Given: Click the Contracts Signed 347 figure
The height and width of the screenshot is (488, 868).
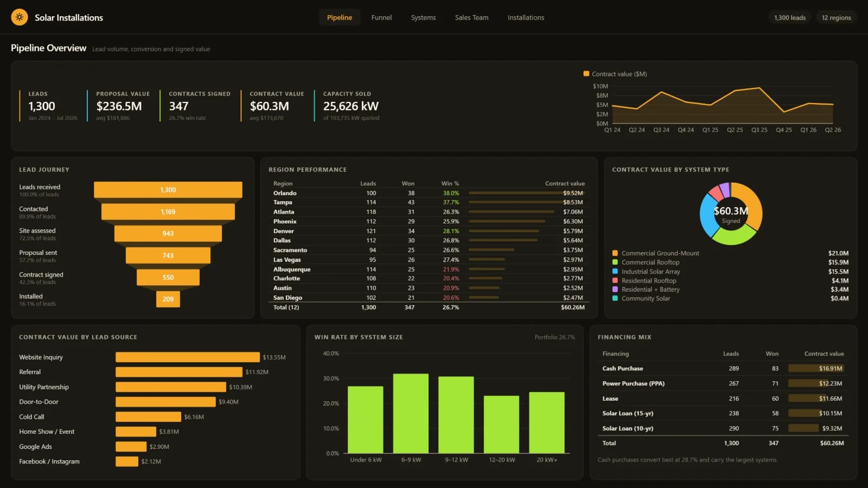Looking at the screenshot, I should click(x=178, y=106).
